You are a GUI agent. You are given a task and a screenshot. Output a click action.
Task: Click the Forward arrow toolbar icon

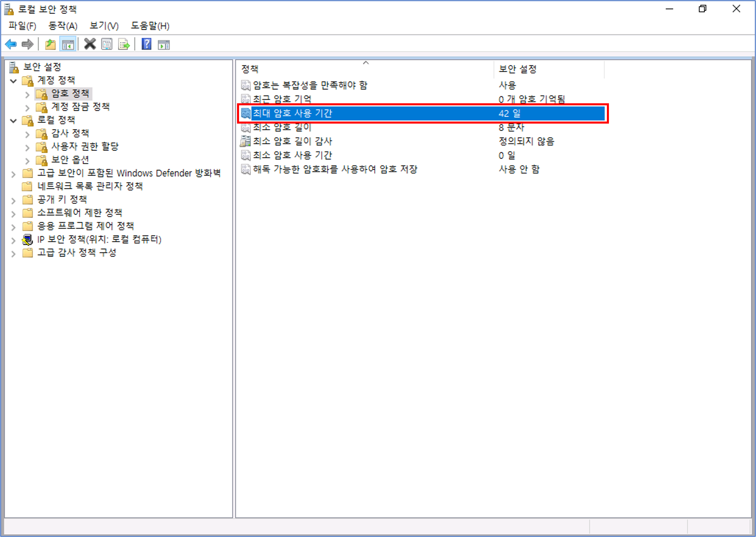pos(28,44)
